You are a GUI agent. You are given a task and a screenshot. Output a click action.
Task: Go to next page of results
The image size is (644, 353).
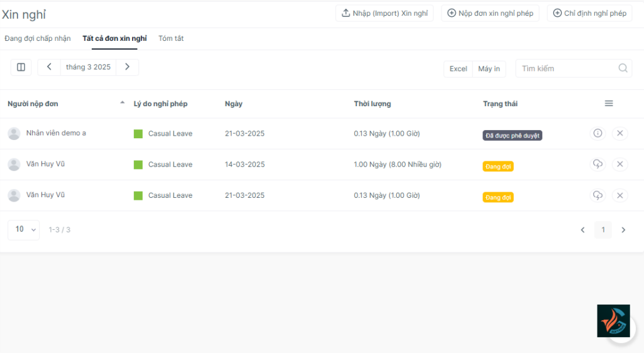point(623,230)
